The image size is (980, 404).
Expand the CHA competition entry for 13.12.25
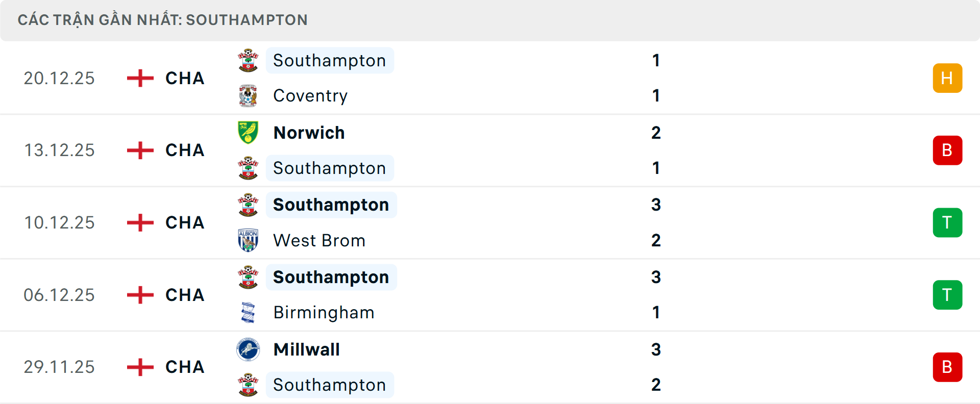point(185,150)
